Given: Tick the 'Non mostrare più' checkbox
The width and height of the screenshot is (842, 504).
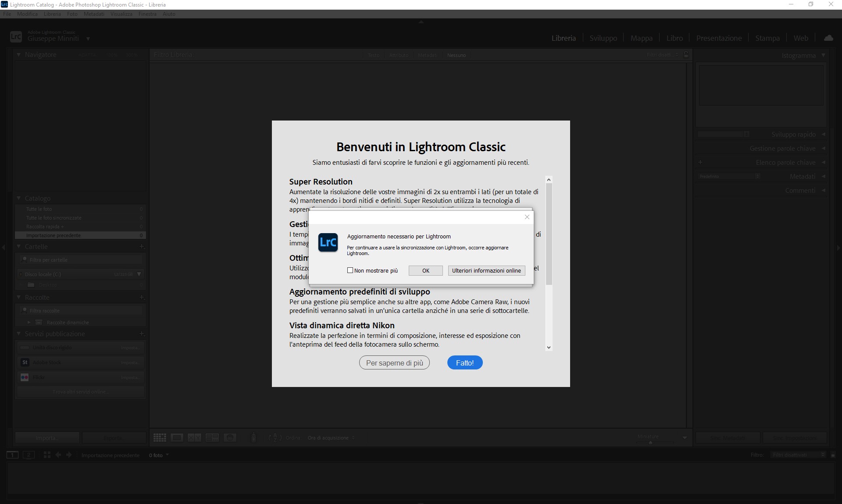Looking at the screenshot, I should [x=350, y=270].
